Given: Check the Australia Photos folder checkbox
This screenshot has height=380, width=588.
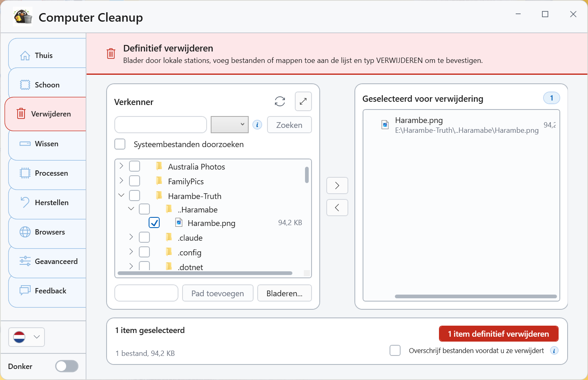Looking at the screenshot, I should click(x=135, y=166).
